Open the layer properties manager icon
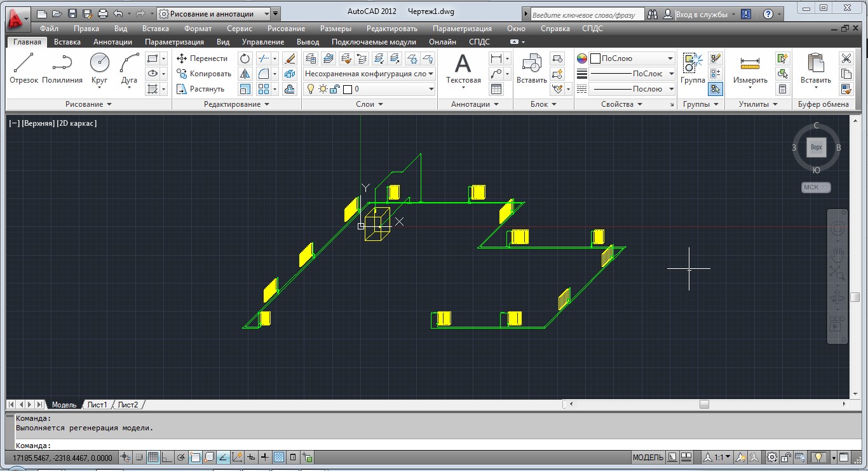868x471 pixels. pos(312,58)
